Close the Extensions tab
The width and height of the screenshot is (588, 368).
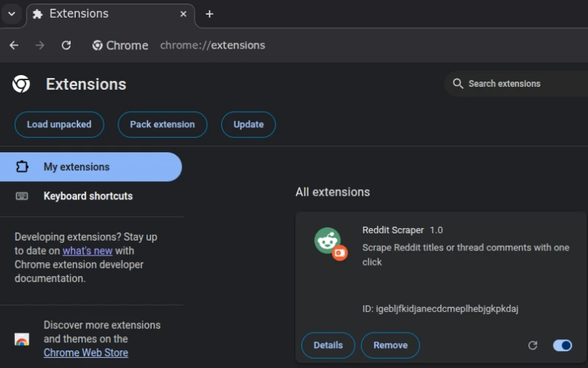pyautogui.click(x=183, y=14)
